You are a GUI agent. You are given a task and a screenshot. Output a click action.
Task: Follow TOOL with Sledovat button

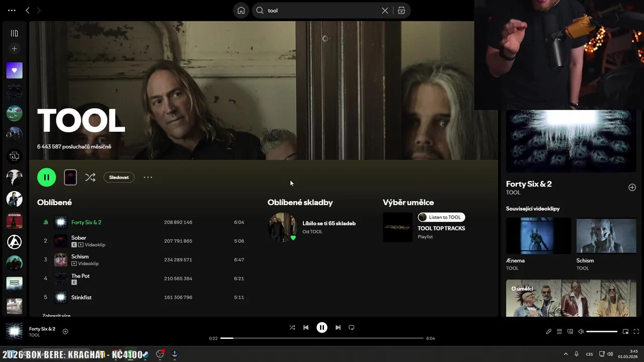(x=119, y=177)
